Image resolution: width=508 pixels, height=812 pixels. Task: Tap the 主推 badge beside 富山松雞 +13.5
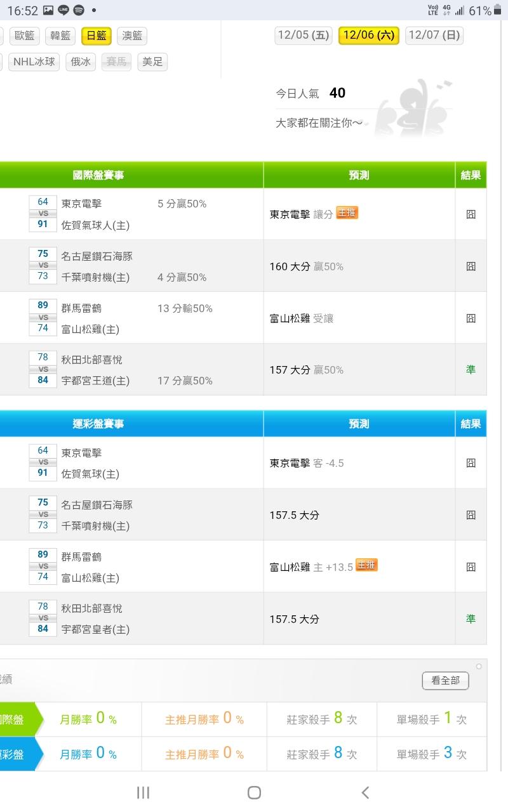(366, 565)
